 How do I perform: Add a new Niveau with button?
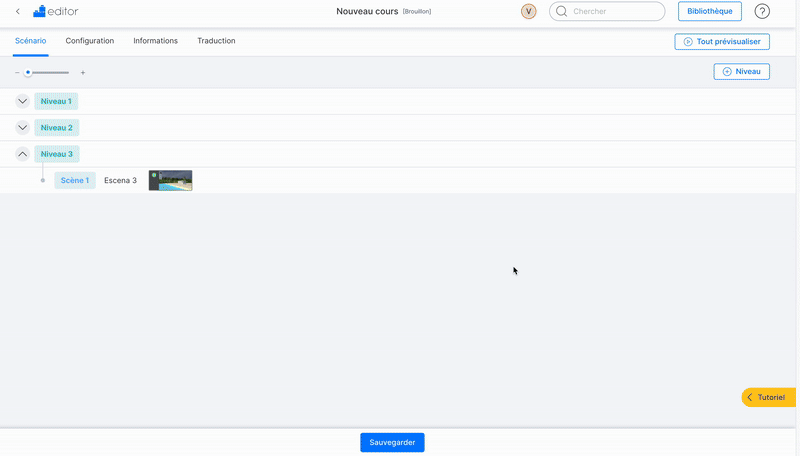(x=741, y=72)
